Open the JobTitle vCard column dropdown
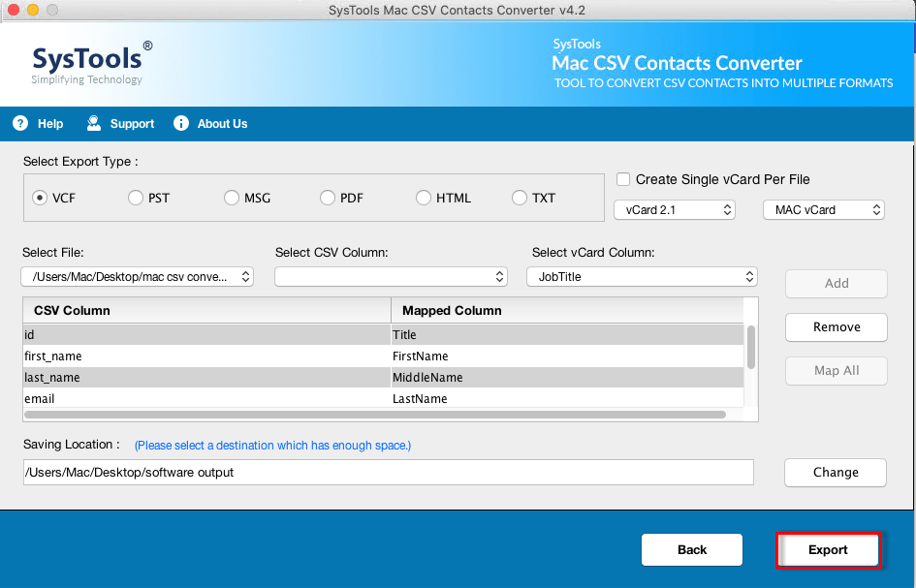Viewport: 916px width, 588px height. pyautogui.click(x=642, y=276)
